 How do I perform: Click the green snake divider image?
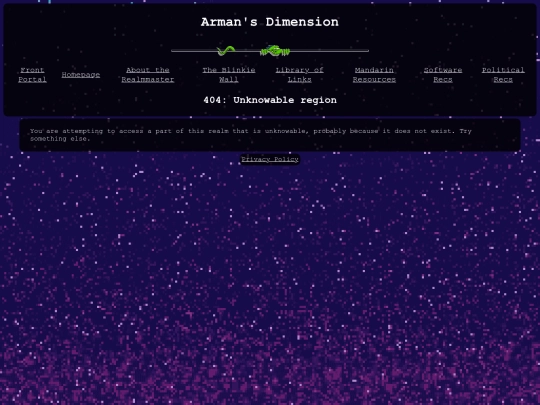[226, 51]
